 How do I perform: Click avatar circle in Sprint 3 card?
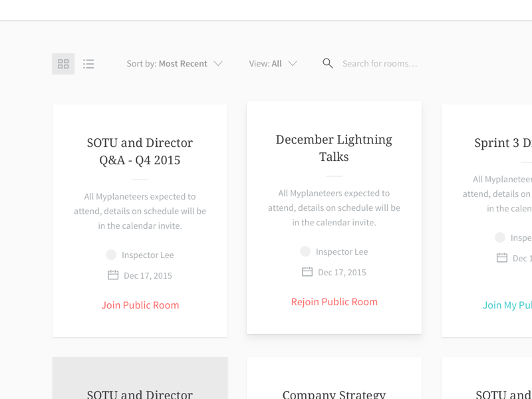pyautogui.click(x=499, y=237)
